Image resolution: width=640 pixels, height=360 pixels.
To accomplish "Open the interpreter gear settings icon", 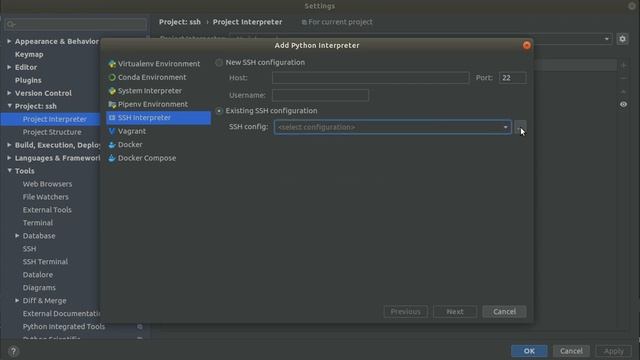I will point(622,39).
